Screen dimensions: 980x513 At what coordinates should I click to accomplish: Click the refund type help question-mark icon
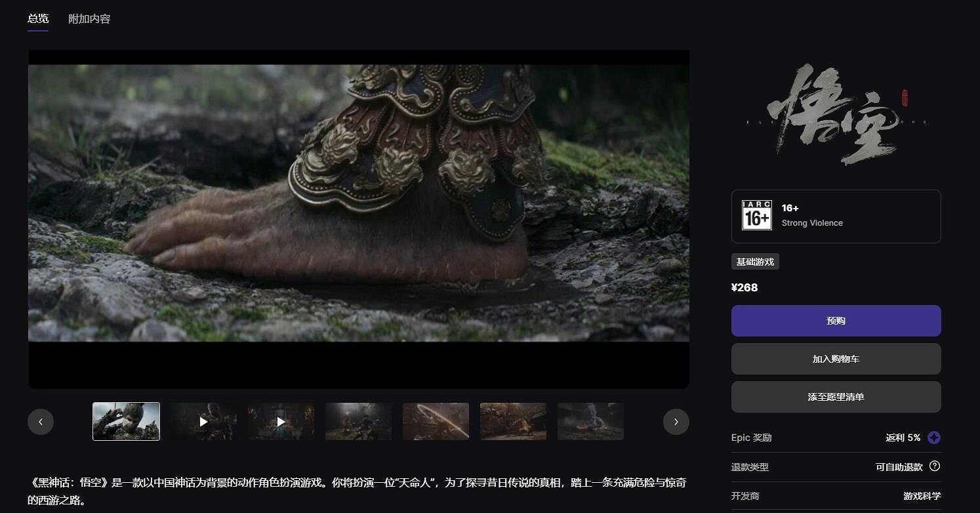pos(935,466)
